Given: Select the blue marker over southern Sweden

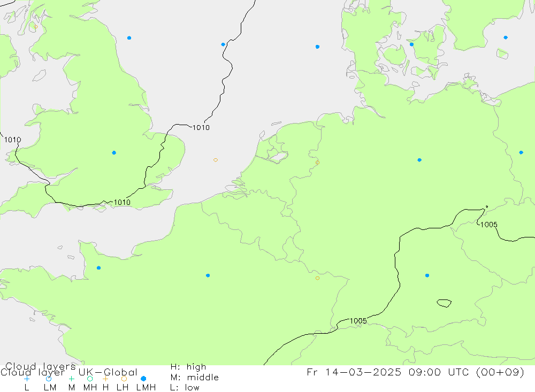Looking at the screenshot, I should 506,37.
